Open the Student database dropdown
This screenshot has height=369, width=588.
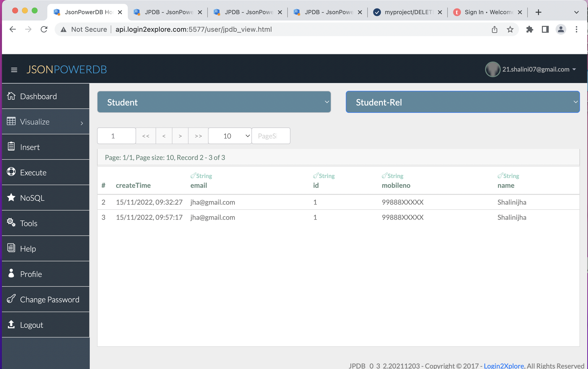point(214,102)
